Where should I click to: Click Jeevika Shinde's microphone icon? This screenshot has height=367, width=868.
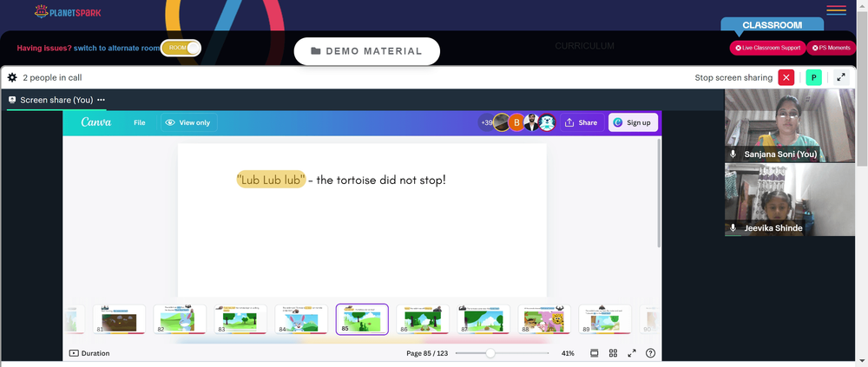733,227
